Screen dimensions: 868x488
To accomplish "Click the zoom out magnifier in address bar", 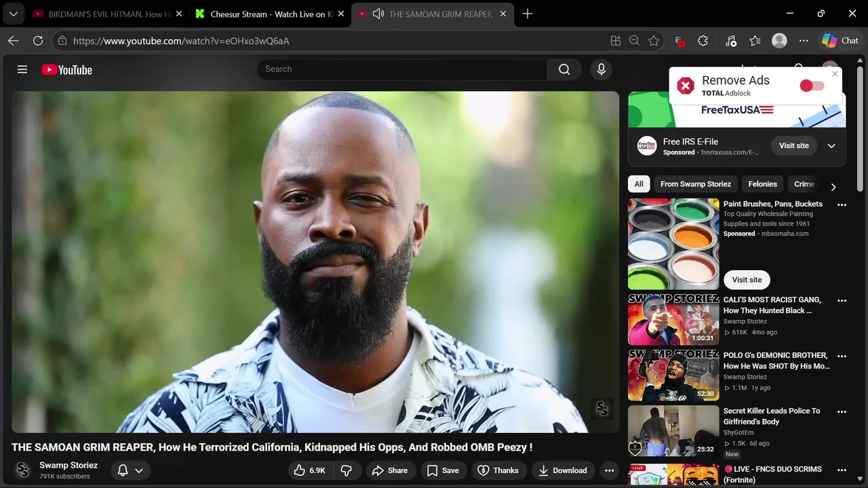I will coord(634,41).
